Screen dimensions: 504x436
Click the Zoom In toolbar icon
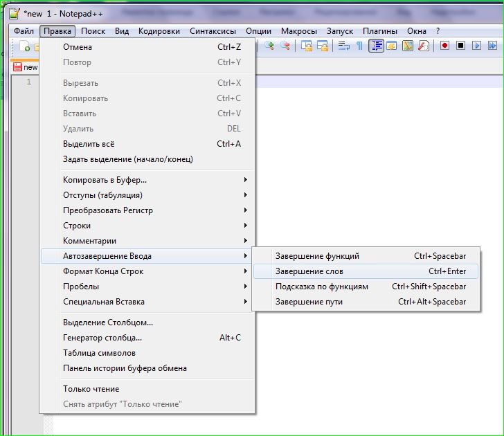click(x=269, y=46)
